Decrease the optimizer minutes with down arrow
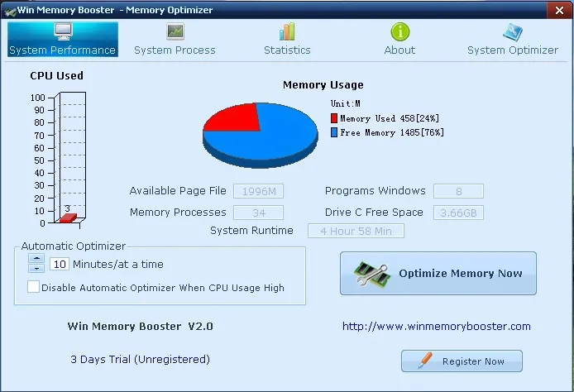This screenshot has height=392, width=574. (x=36, y=268)
